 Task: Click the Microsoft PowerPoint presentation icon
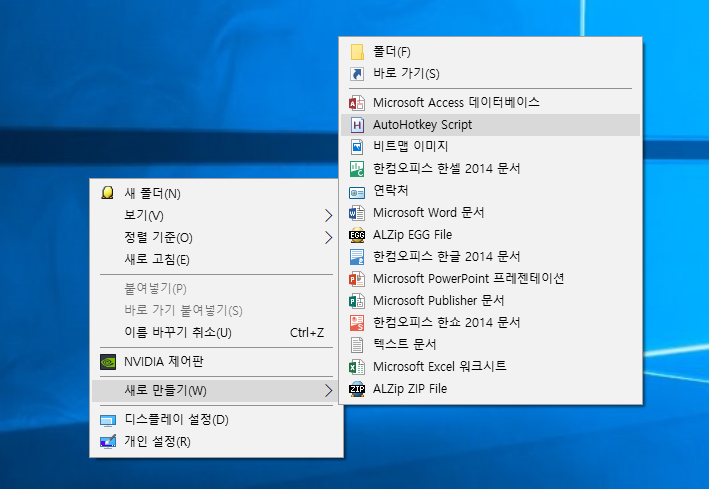[x=357, y=279]
